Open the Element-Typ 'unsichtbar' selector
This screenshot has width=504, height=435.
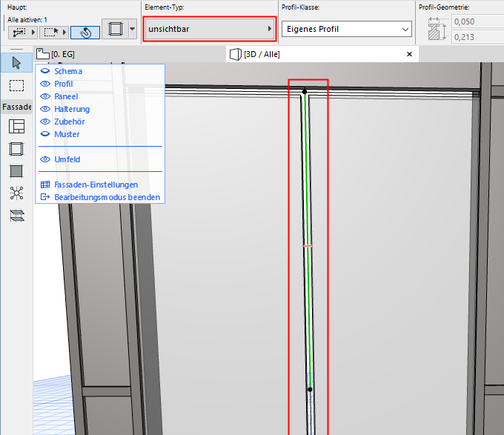coord(210,29)
